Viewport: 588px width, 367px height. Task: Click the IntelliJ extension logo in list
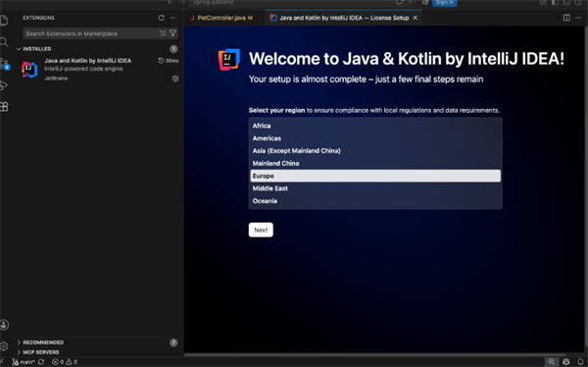click(x=29, y=70)
